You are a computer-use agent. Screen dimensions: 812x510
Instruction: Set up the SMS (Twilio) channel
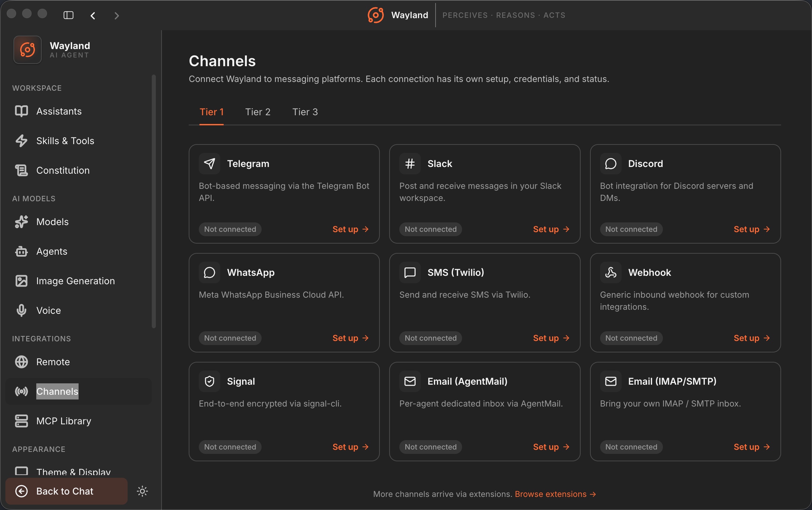pos(551,338)
